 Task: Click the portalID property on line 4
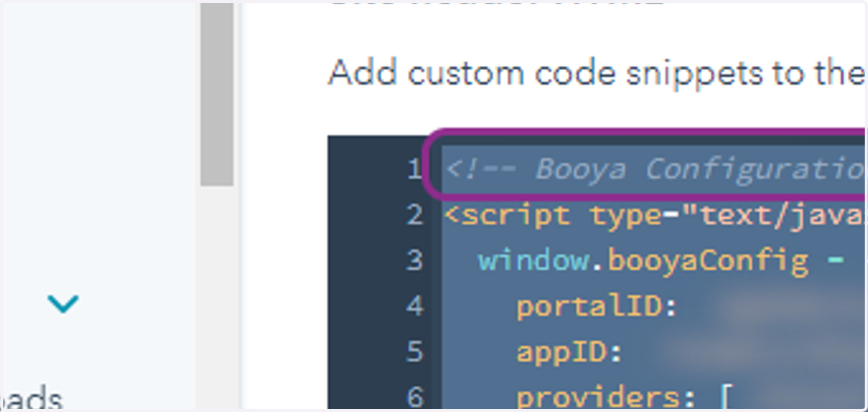coord(596,306)
